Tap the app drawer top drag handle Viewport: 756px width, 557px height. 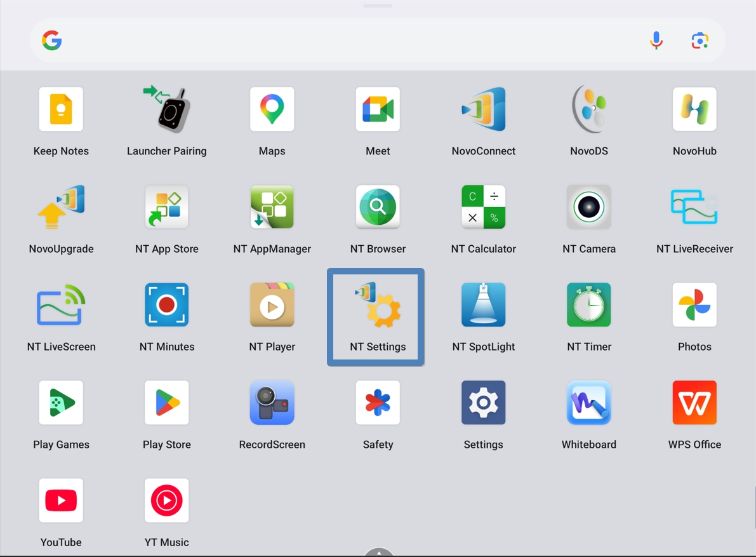click(x=378, y=6)
